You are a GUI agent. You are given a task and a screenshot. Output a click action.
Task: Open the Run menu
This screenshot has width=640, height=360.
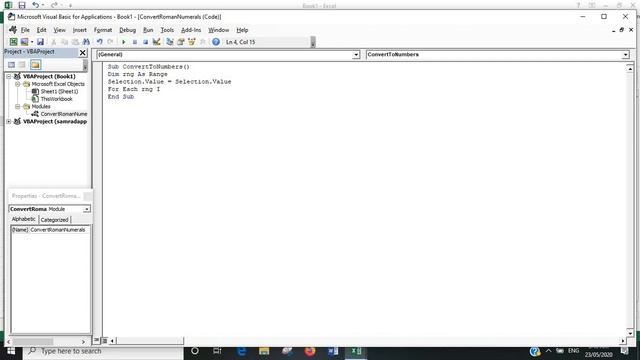(148, 30)
